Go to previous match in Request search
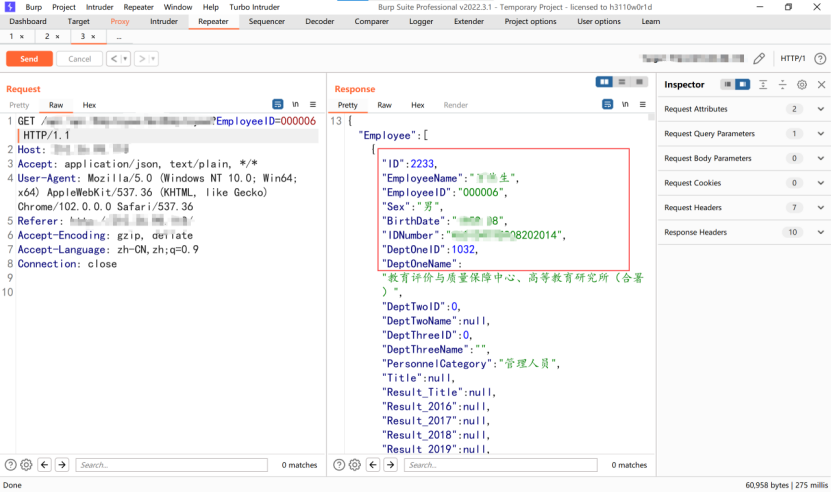This screenshot has height=493, width=831. (45, 465)
